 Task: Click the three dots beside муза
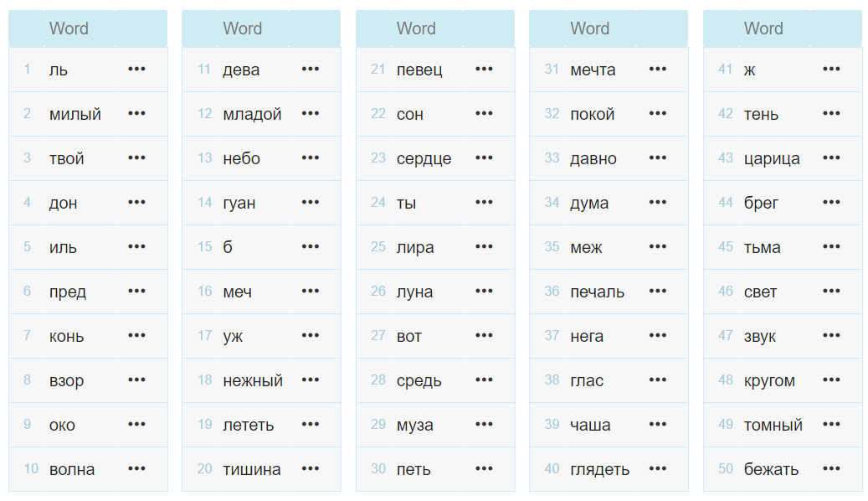point(484,424)
